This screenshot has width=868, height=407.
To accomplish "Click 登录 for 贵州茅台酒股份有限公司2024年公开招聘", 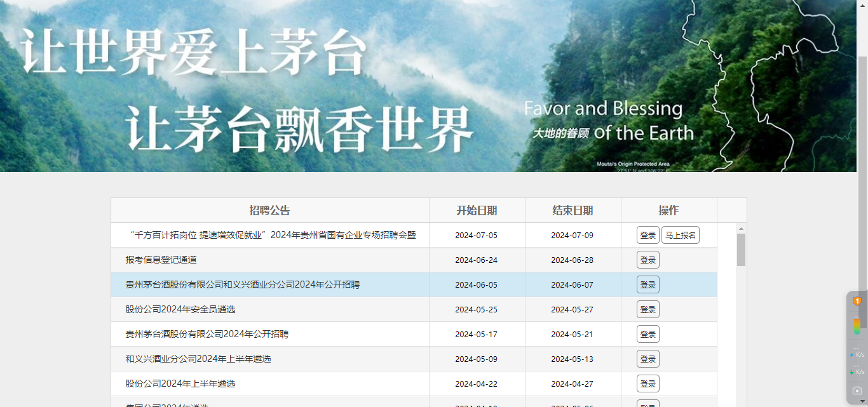I will pyautogui.click(x=648, y=334).
